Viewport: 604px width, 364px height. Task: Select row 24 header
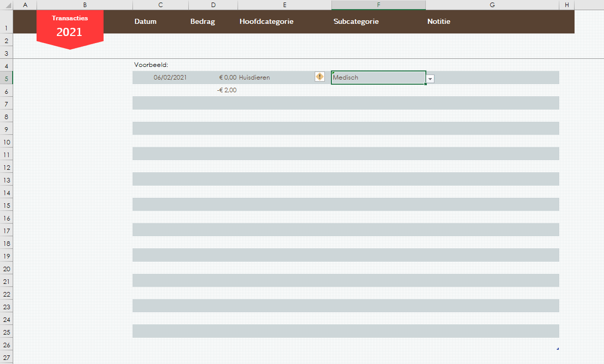7,319
